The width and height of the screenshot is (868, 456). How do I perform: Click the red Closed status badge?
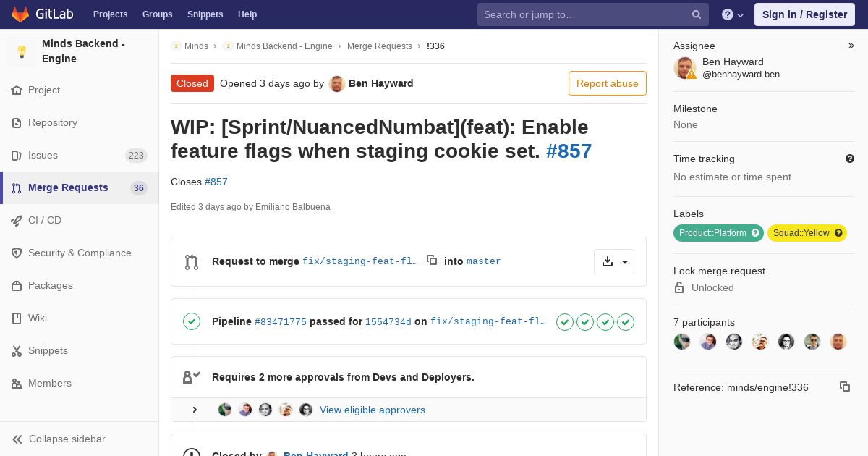pyautogui.click(x=192, y=83)
